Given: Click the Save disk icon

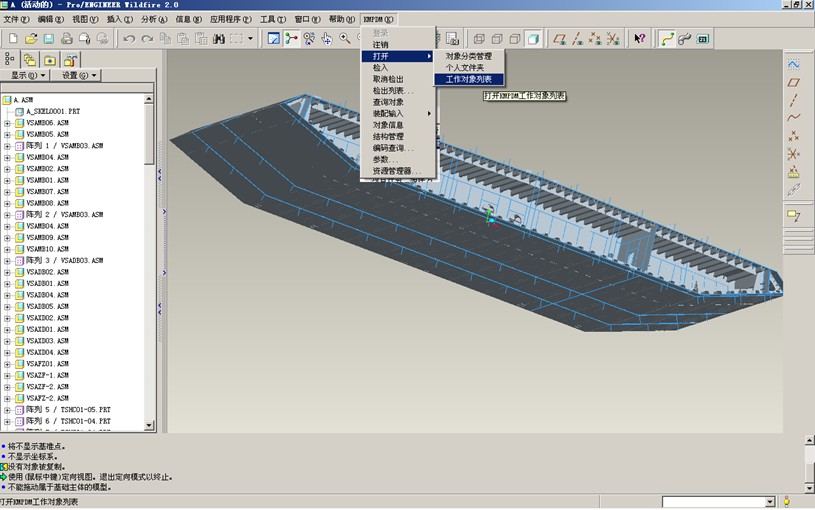Looking at the screenshot, I should click(x=48, y=39).
